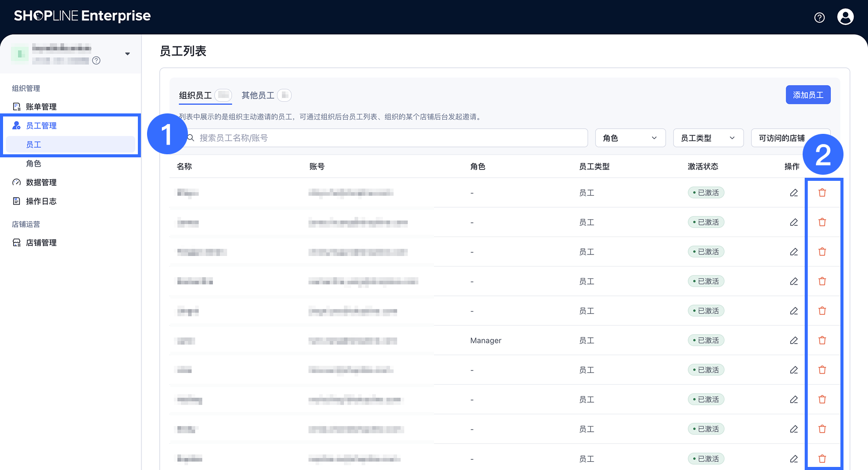The width and height of the screenshot is (868, 470).
Task: Delete the last visible employee row
Action: [822, 459]
